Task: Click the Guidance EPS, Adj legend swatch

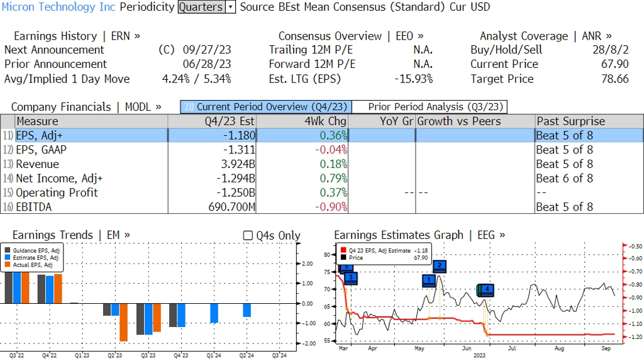Action: tap(8, 250)
